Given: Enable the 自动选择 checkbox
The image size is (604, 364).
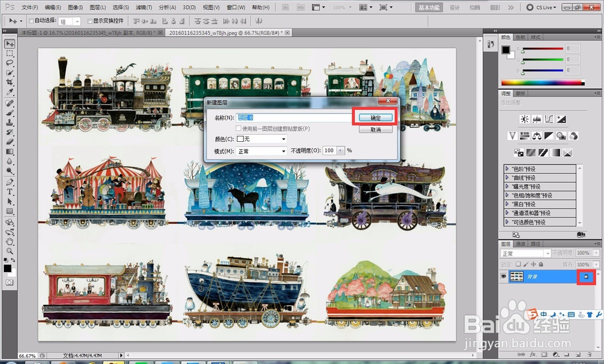Looking at the screenshot, I should [x=31, y=21].
